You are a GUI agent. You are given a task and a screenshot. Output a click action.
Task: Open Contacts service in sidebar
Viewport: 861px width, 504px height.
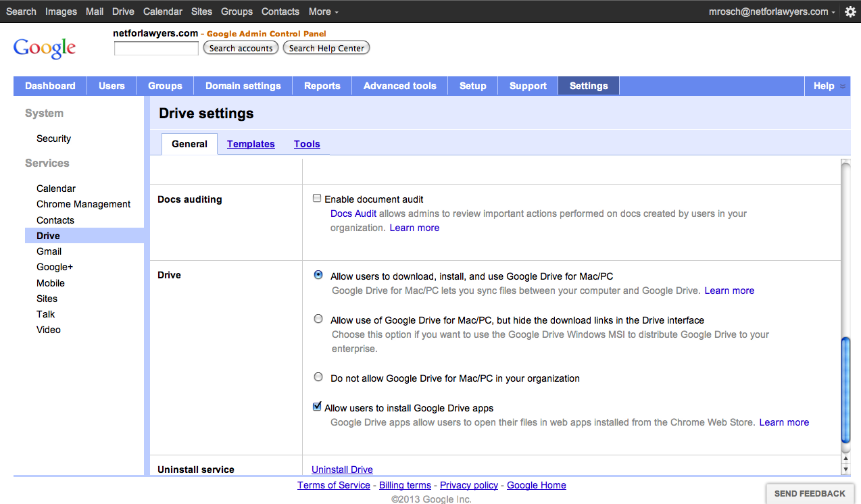(x=55, y=220)
